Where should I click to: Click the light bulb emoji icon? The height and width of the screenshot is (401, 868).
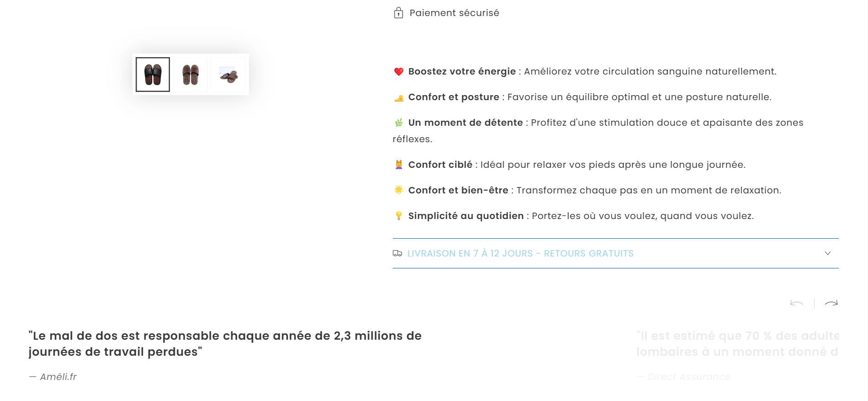[399, 216]
